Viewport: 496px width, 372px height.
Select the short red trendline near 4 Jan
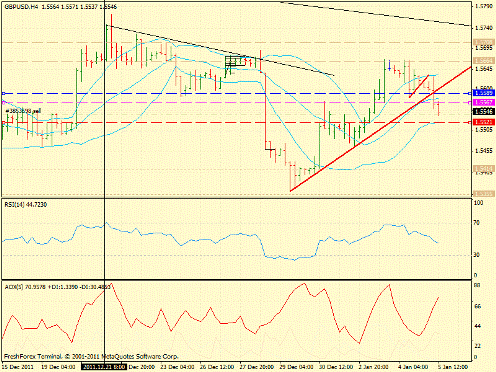[x=419, y=86]
